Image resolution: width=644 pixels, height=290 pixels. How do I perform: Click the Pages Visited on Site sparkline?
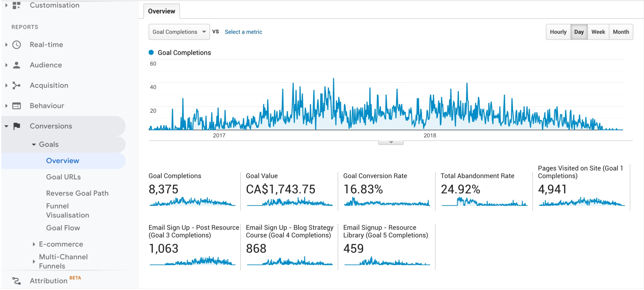(x=582, y=201)
